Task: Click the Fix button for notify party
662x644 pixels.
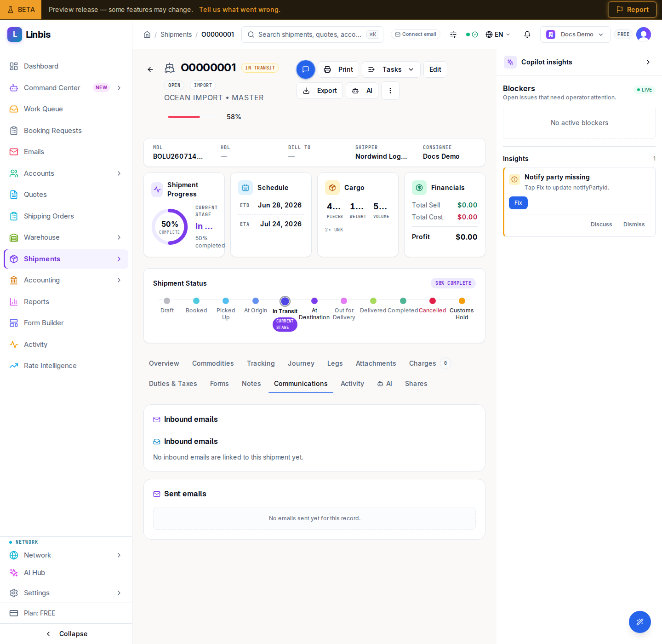Action: (x=518, y=203)
